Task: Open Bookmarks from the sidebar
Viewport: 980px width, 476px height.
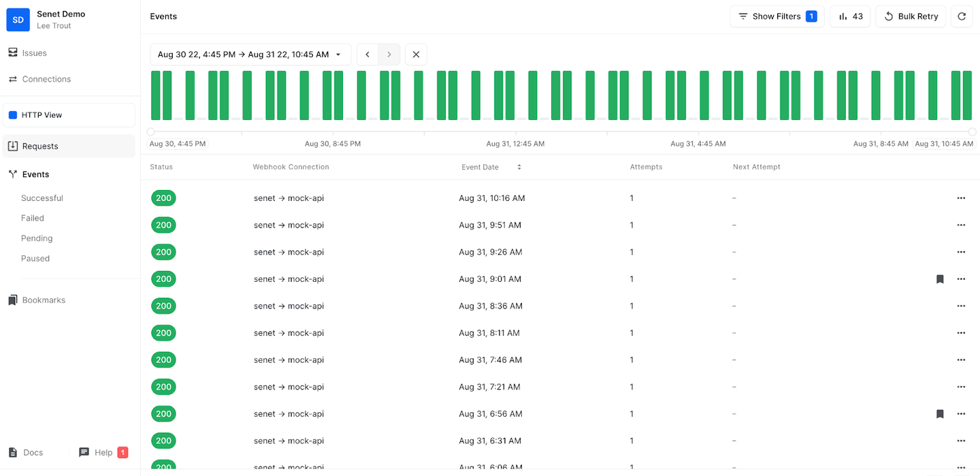Action: [44, 300]
